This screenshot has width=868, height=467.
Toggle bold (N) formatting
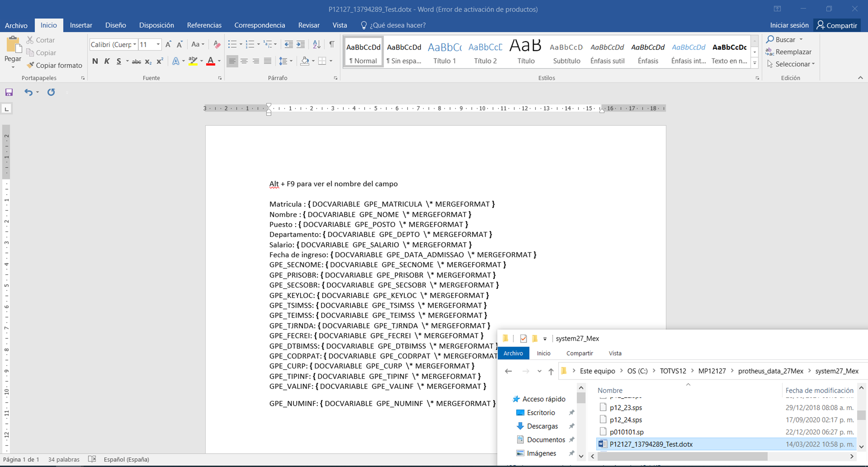tap(95, 61)
